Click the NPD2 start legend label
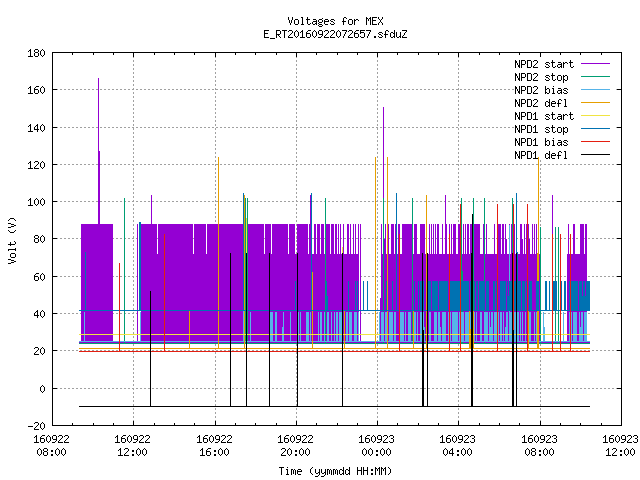This screenshot has width=640, height=480. coord(544,64)
